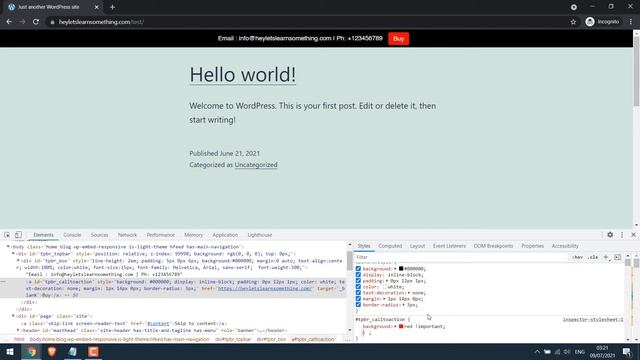Screen dimensions: 640x360
Task: Uncheck the margin property checkbox
Action: 358,299
